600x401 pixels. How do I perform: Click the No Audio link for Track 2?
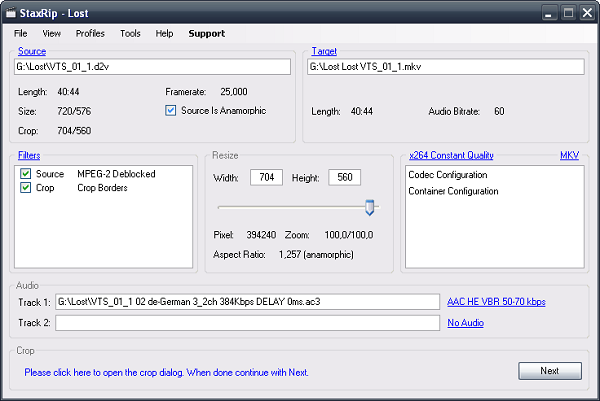465,323
